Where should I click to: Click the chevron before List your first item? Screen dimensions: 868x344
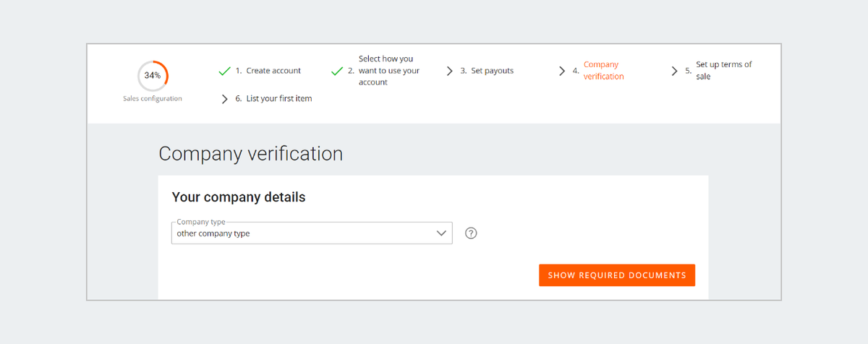click(225, 99)
